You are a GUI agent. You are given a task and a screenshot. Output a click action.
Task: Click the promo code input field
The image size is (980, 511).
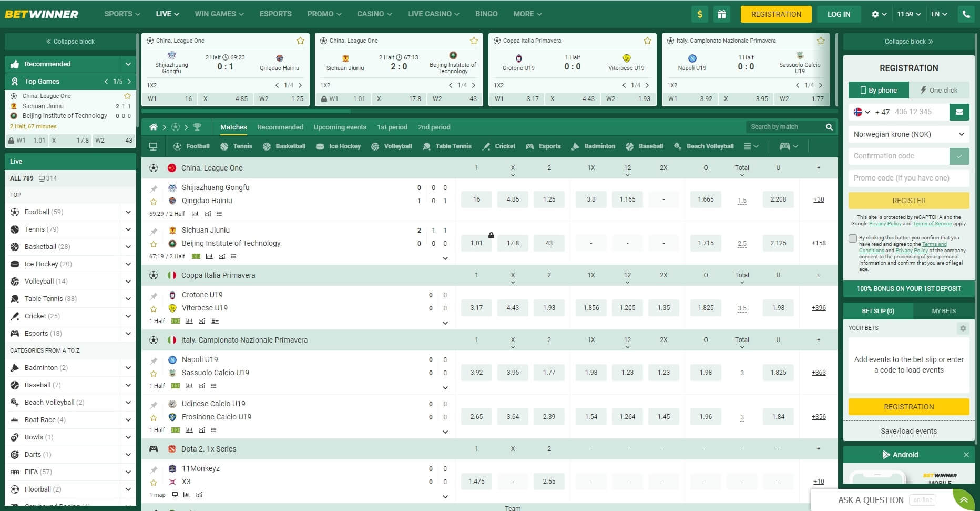point(908,178)
